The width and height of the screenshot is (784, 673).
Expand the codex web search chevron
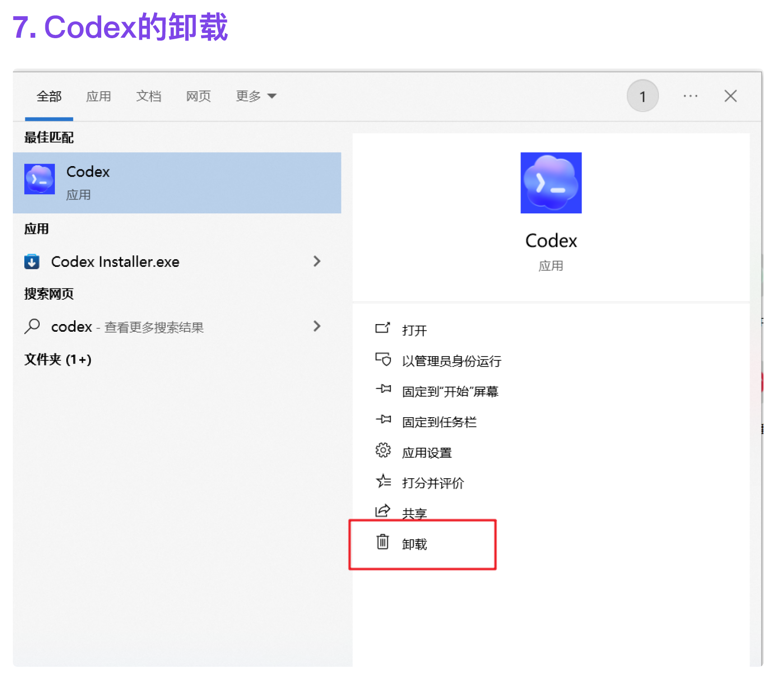click(x=317, y=326)
